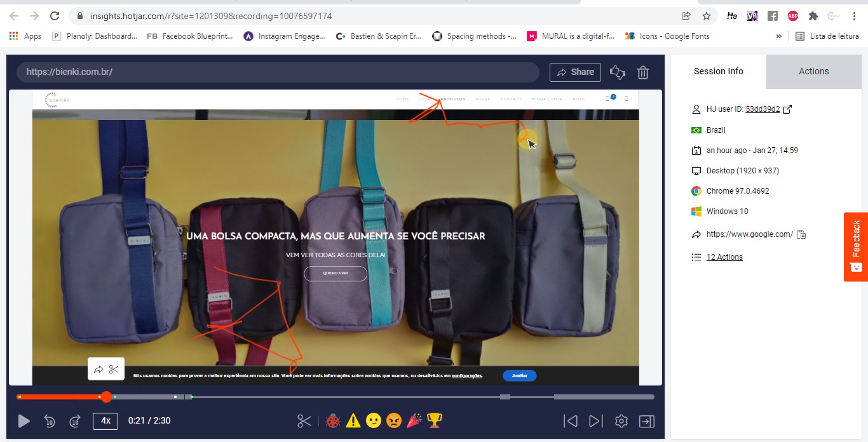Jump to the next recording
This screenshot has width=868, height=442.
point(595,421)
